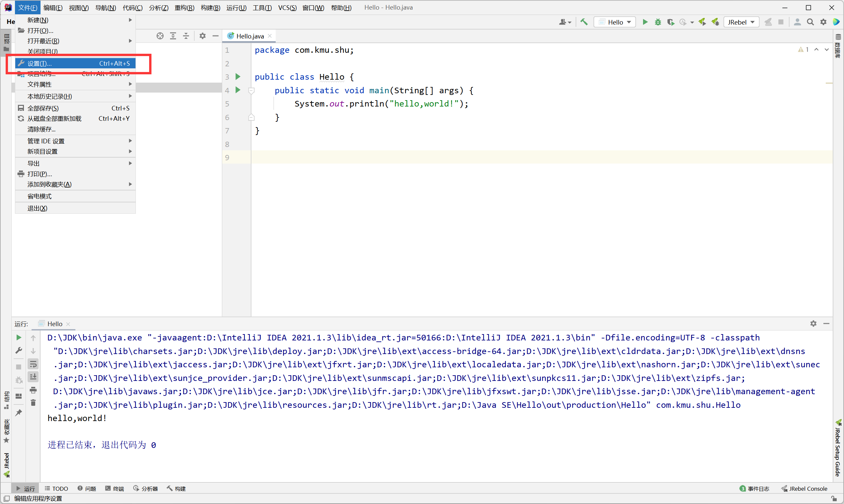Open search everywhere magnifier icon
The image size is (844, 504).
click(810, 22)
